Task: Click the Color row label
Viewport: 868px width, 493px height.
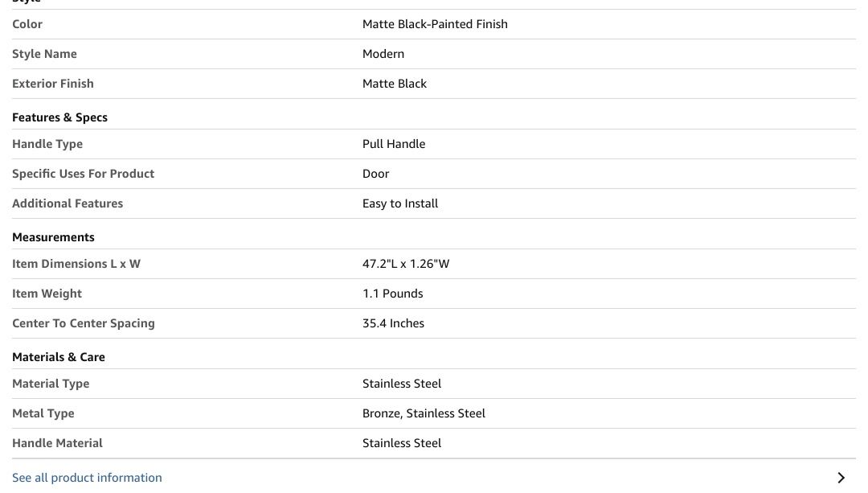Action: [x=27, y=24]
